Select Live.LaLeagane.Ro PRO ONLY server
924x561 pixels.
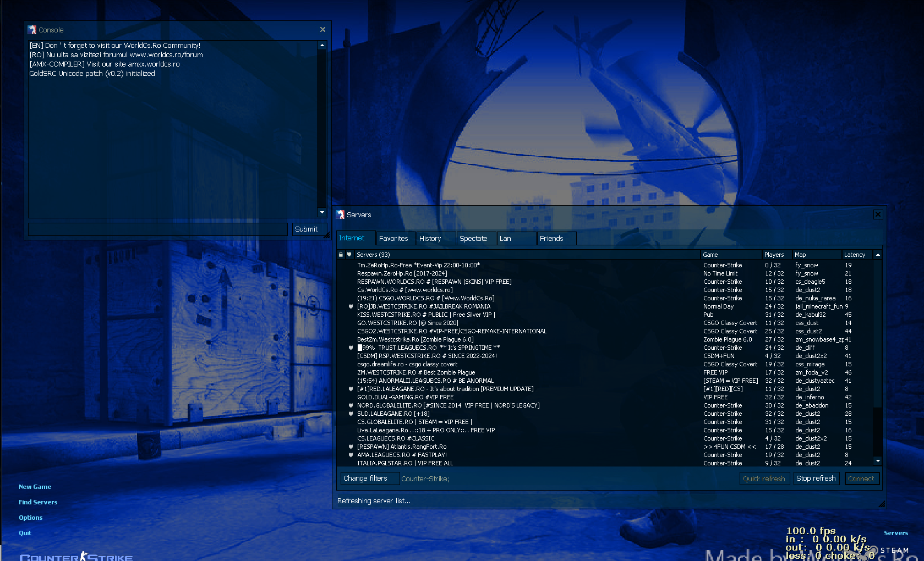click(x=605, y=430)
